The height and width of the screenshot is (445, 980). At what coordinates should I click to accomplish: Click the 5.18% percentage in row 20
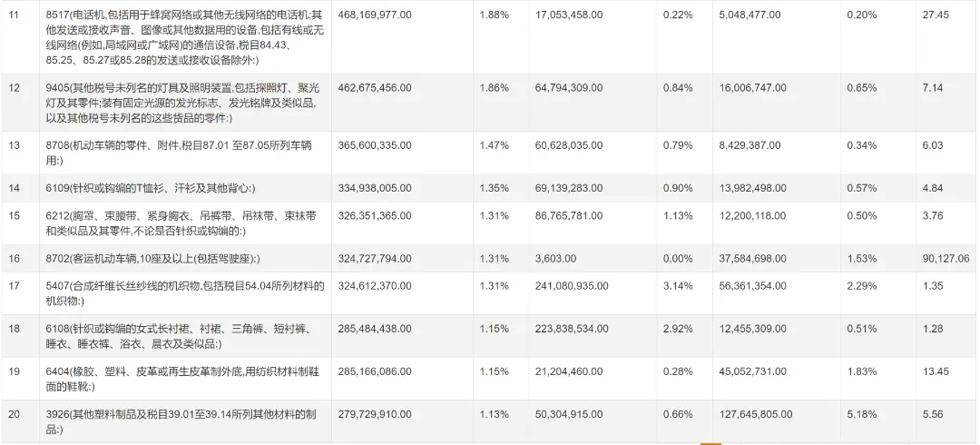(x=861, y=414)
